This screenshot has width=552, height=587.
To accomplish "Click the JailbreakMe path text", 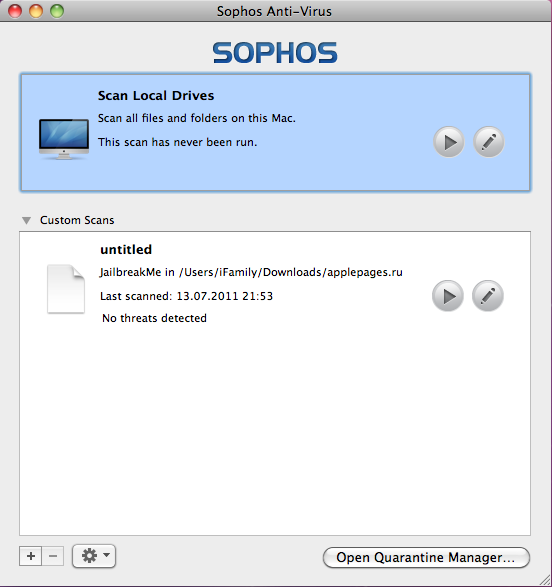I will pyautogui.click(x=251, y=272).
